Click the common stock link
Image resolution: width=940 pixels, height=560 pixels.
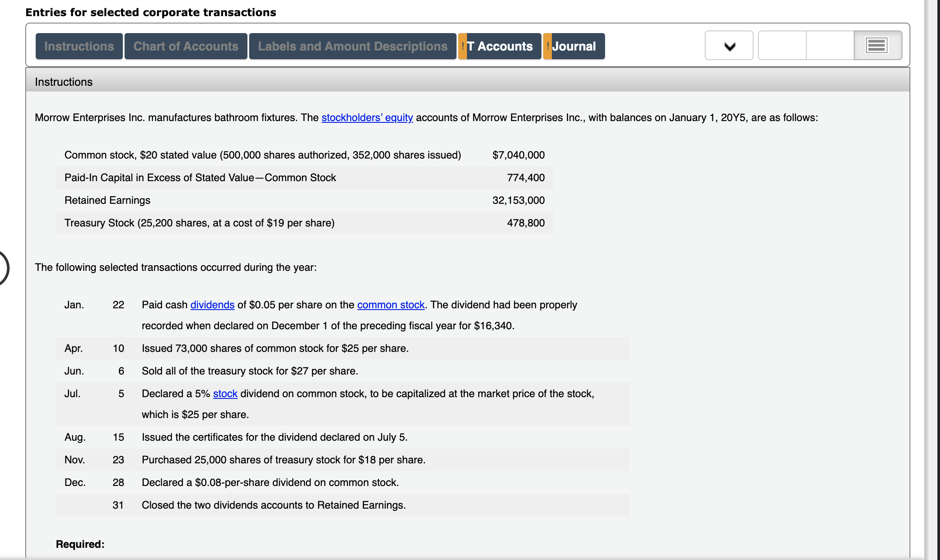pyautogui.click(x=390, y=305)
